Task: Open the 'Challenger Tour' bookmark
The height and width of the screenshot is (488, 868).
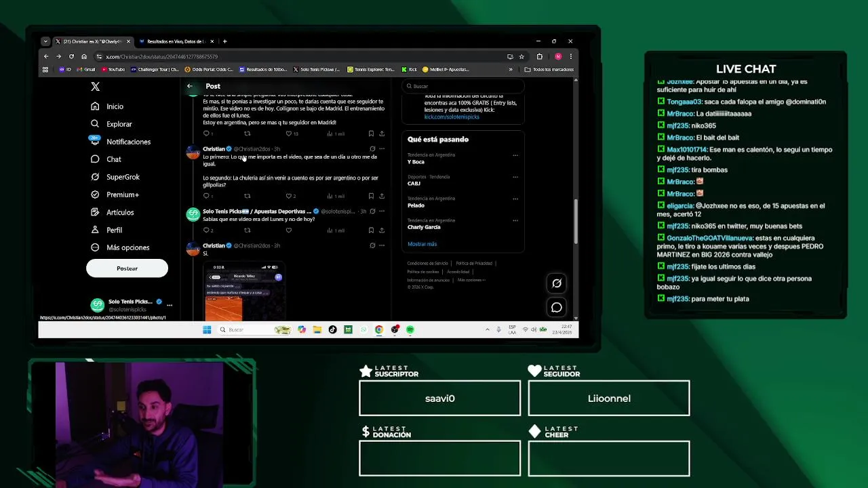Action: click(155, 69)
